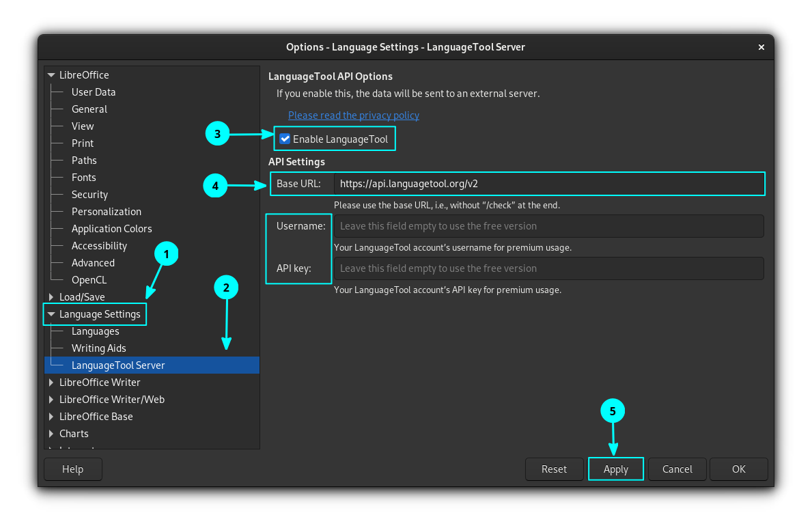Toggle the Enable LanguageTool checkbox

click(285, 139)
